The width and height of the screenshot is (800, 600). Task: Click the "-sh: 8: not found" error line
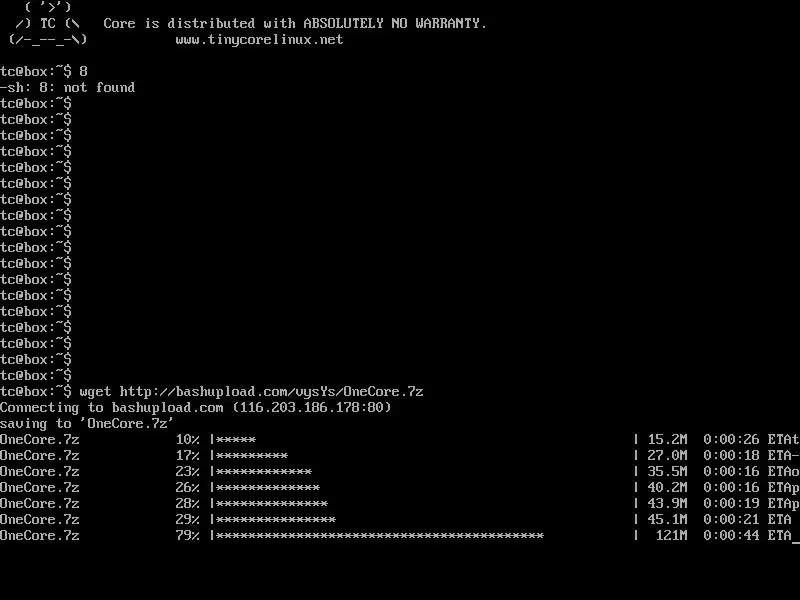point(67,88)
